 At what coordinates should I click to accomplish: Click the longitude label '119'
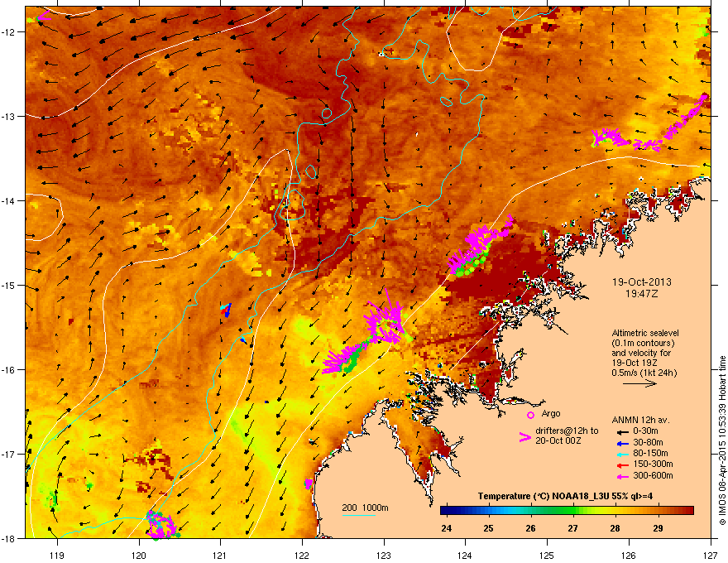(57, 555)
